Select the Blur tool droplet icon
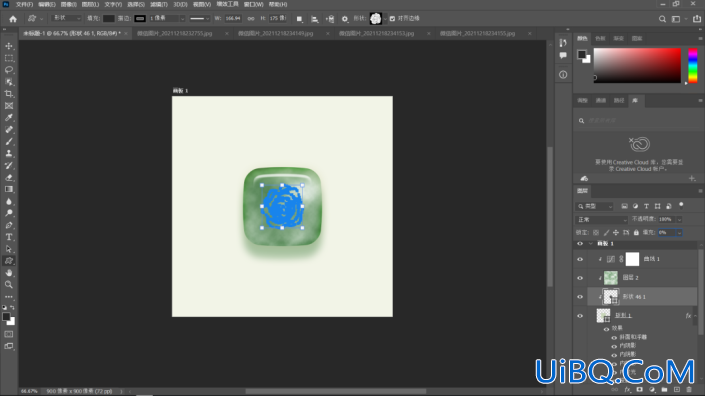The height and width of the screenshot is (396, 705). point(9,201)
